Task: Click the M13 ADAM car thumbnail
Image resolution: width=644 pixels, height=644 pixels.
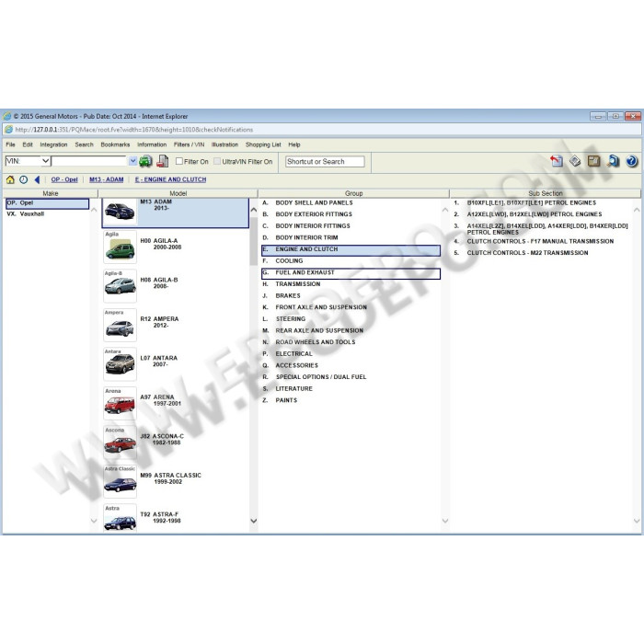Action: (120, 211)
